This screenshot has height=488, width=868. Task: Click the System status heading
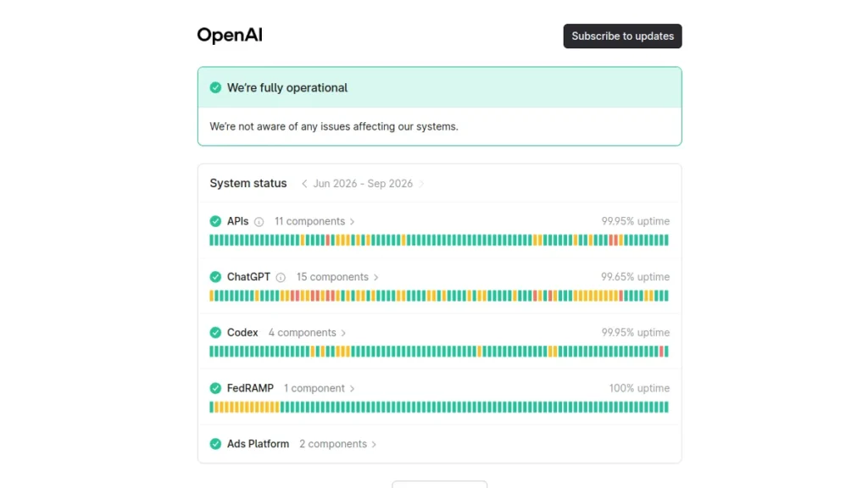248,183
